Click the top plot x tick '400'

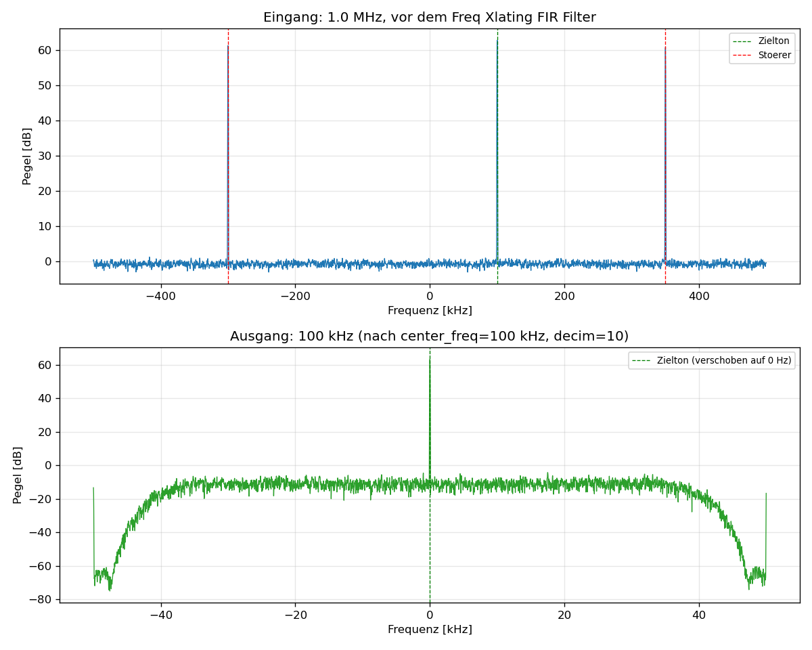699,296
